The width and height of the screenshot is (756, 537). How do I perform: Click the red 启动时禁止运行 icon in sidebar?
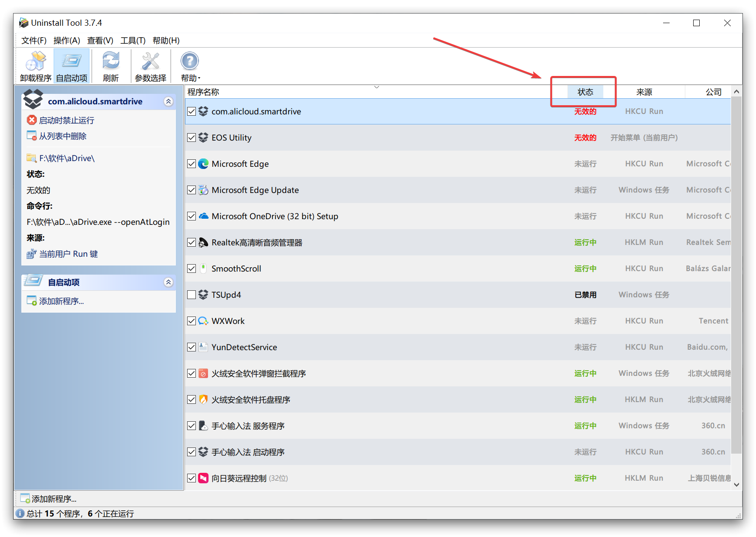(32, 120)
